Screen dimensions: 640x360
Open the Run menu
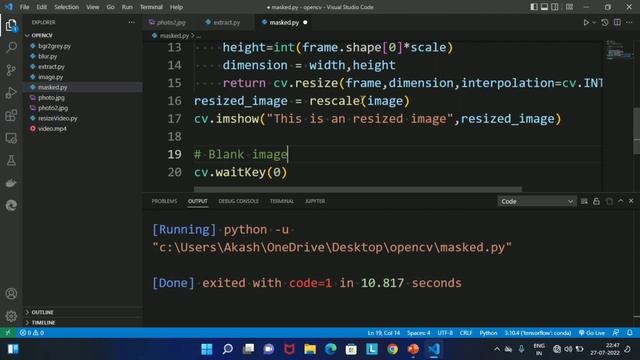pos(127,7)
